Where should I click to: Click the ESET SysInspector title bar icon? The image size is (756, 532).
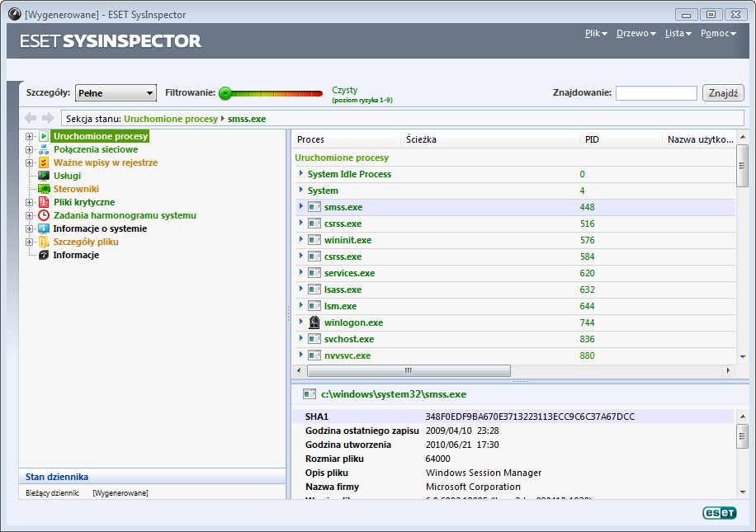(15, 15)
